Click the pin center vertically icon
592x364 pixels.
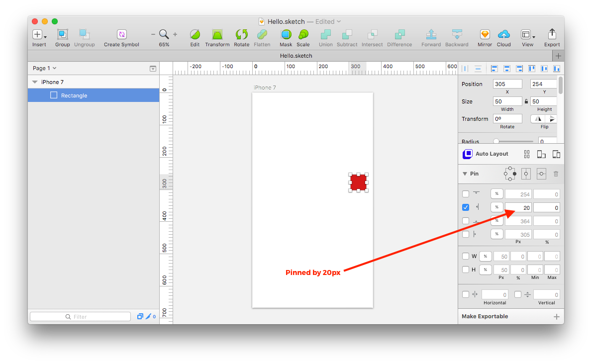(x=541, y=174)
